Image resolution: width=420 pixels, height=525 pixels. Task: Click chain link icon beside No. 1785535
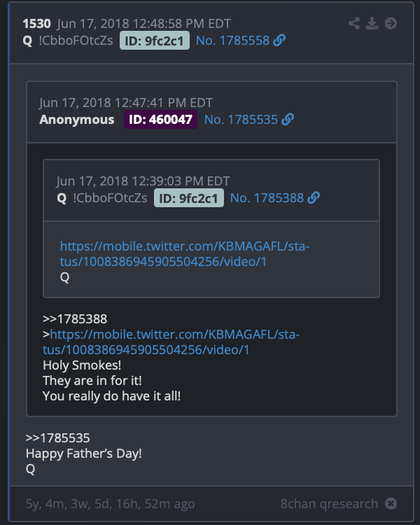[x=288, y=119]
